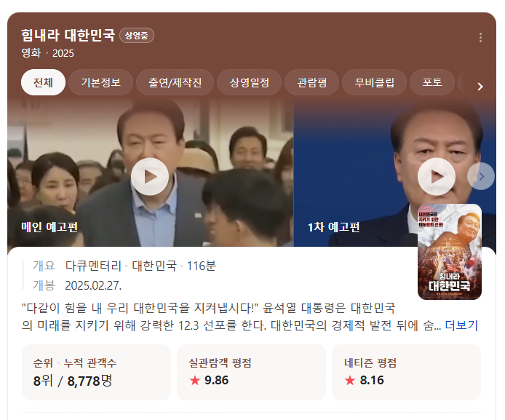
Task: Play the 메인 예고편 video
Action: click(x=149, y=176)
